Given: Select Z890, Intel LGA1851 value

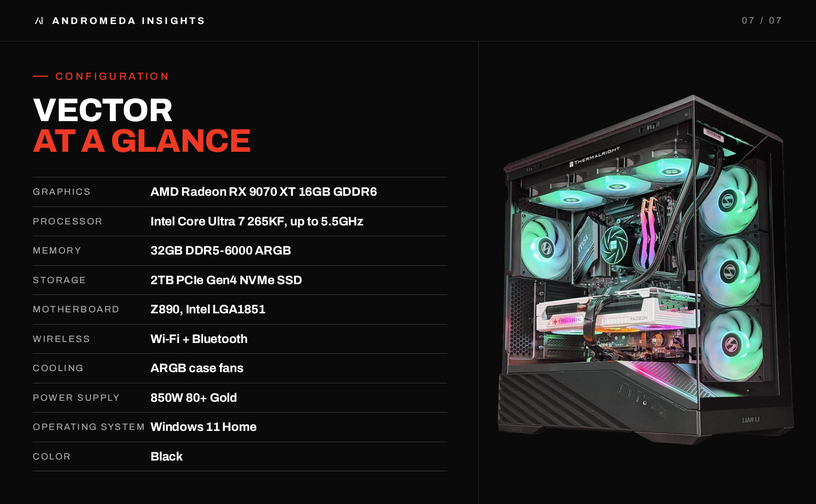Looking at the screenshot, I should click(208, 309).
